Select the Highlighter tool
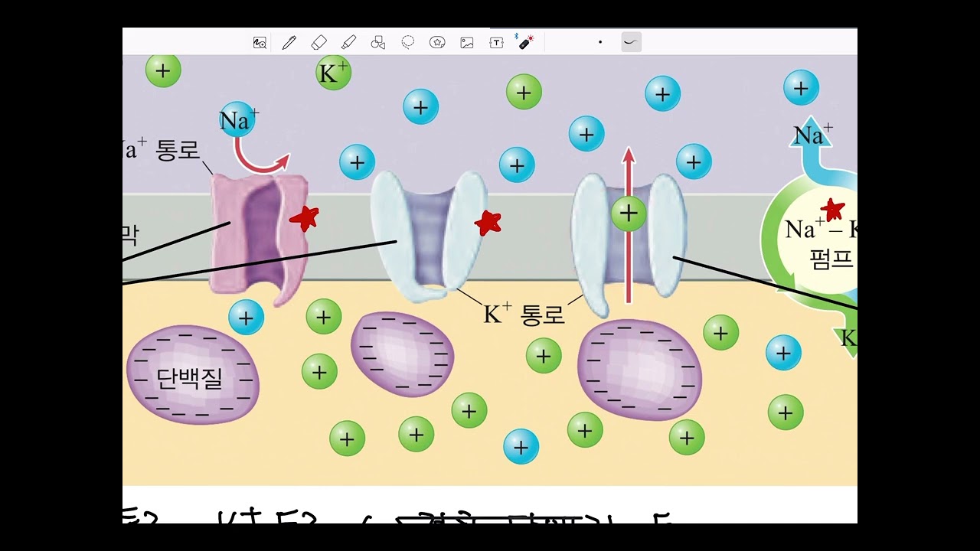The width and height of the screenshot is (980, 551). pyautogui.click(x=348, y=43)
